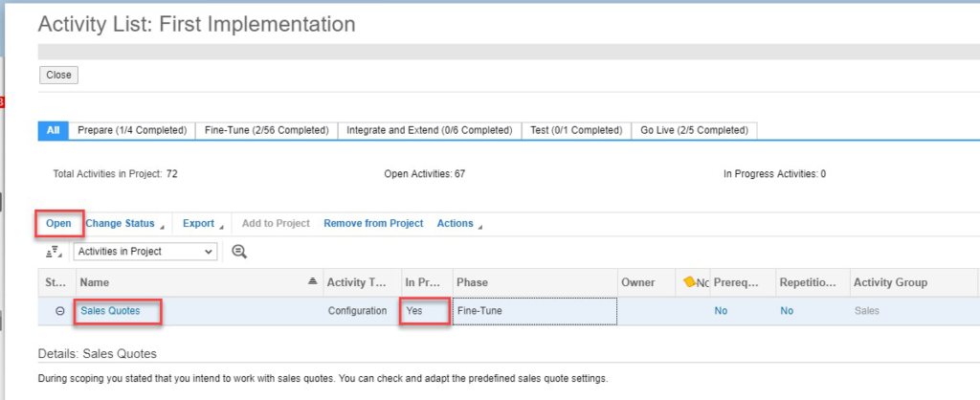
Task: Expand the Export menu
Action: point(202,224)
